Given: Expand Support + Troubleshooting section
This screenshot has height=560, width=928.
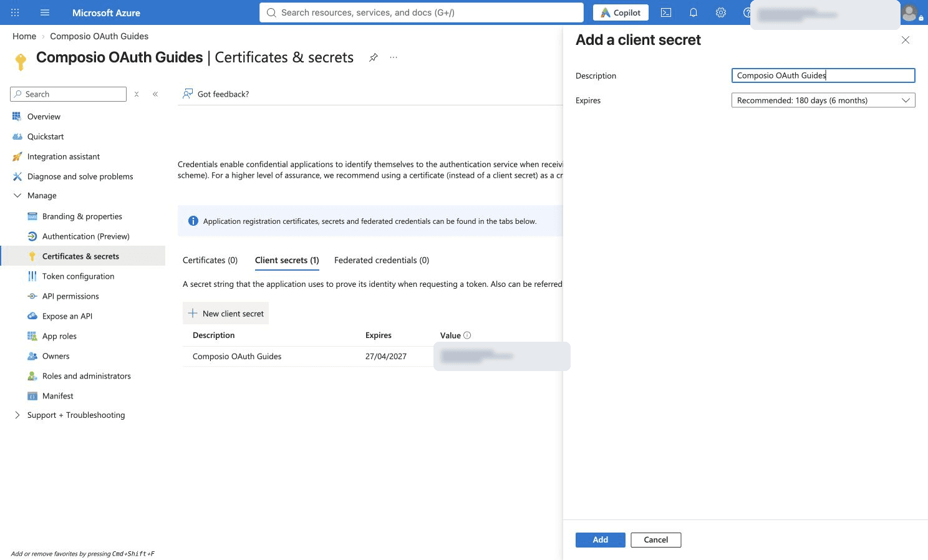Looking at the screenshot, I should pos(17,415).
